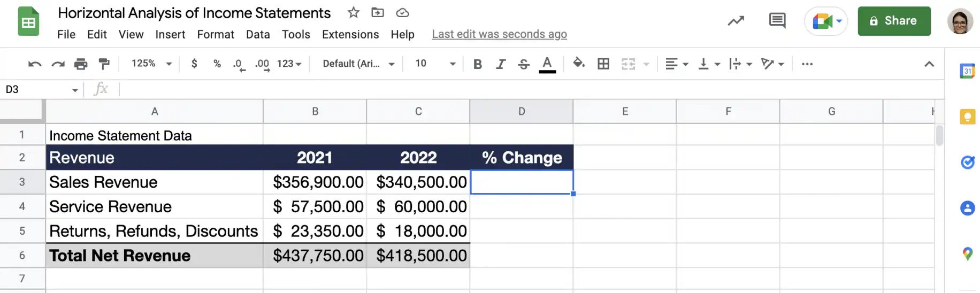Collapse the menus with chevron up
980x293 pixels.
click(929, 64)
